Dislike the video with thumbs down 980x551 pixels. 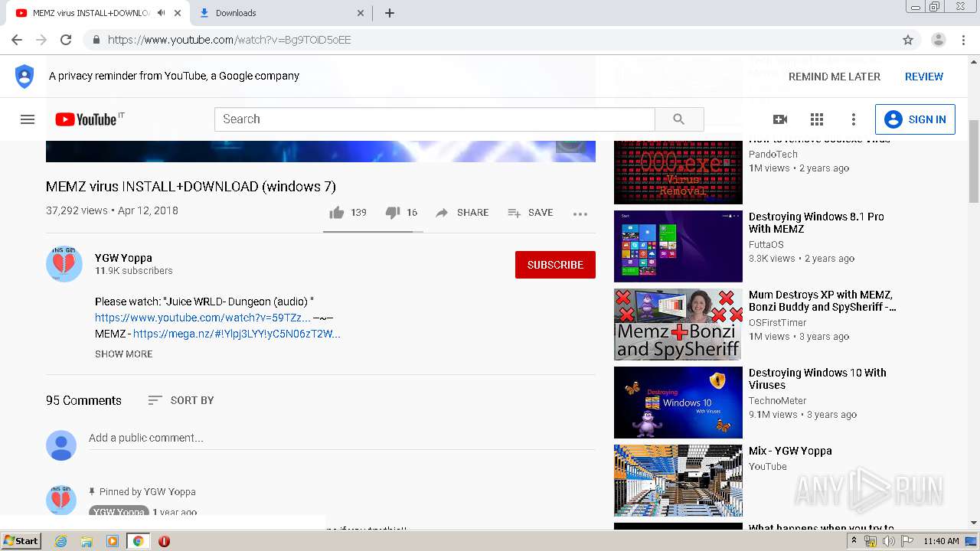[392, 213]
